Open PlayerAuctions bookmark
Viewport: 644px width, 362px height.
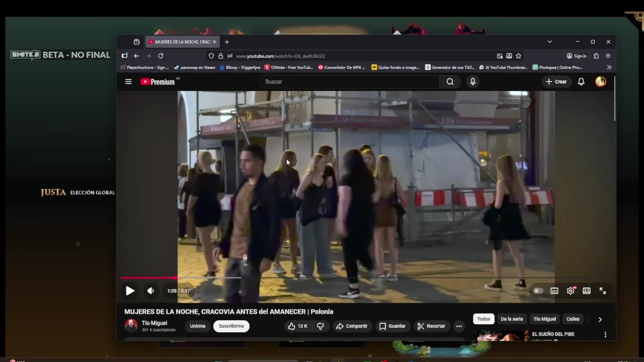point(145,67)
